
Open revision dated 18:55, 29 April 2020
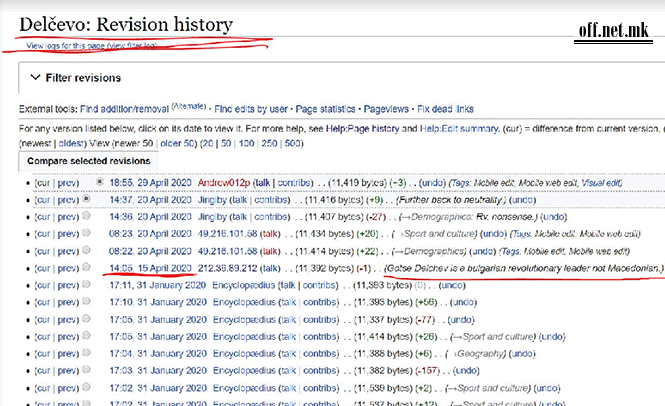(x=150, y=183)
